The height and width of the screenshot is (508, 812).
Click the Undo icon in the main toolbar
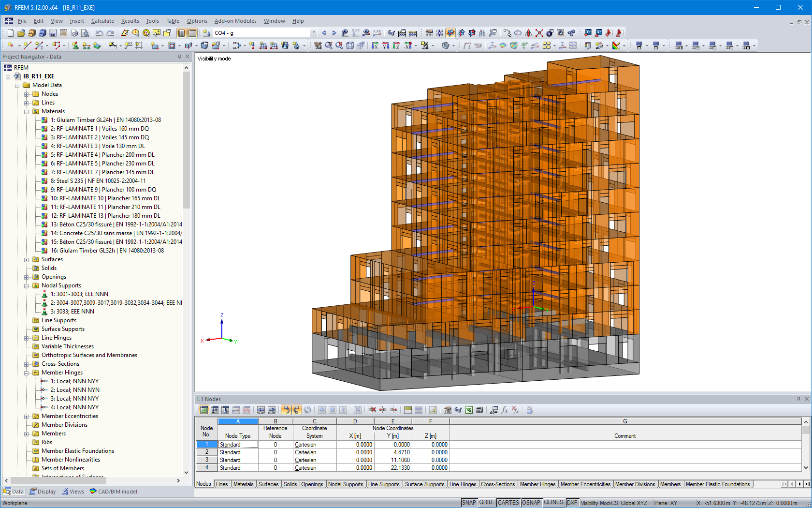[x=99, y=33]
